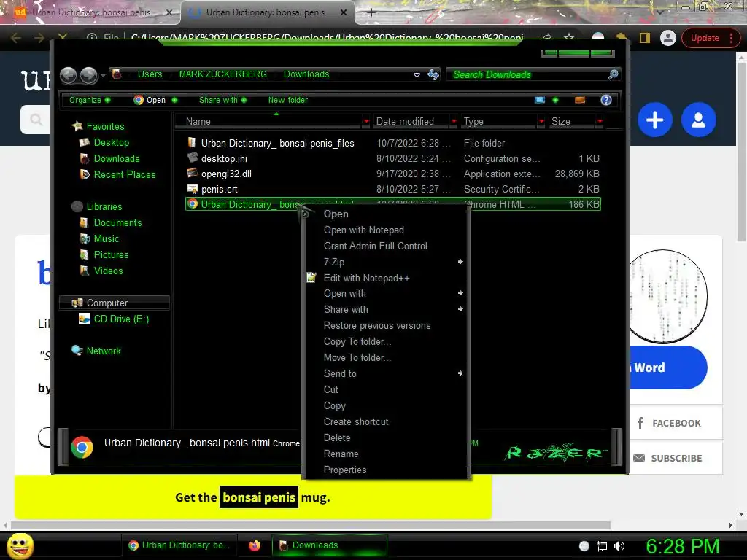The width and height of the screenshot is (747, 560).
Task: Click the smiley Start button
Action: (20, 545)
